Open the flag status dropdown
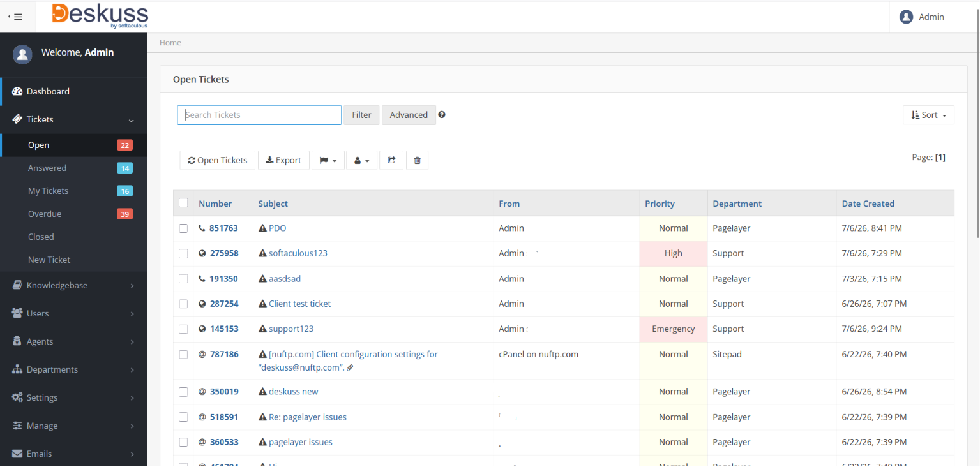The width and height of the screenshot is (980, 467). click(x=328, y=161)
